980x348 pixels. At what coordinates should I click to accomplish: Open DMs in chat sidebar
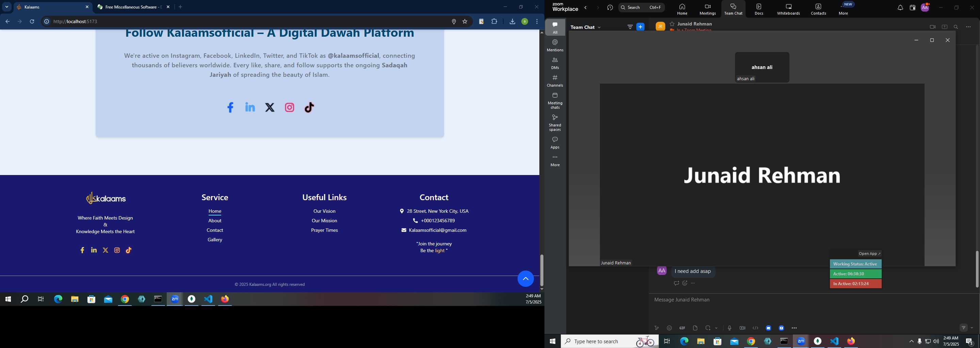[555, 64]
